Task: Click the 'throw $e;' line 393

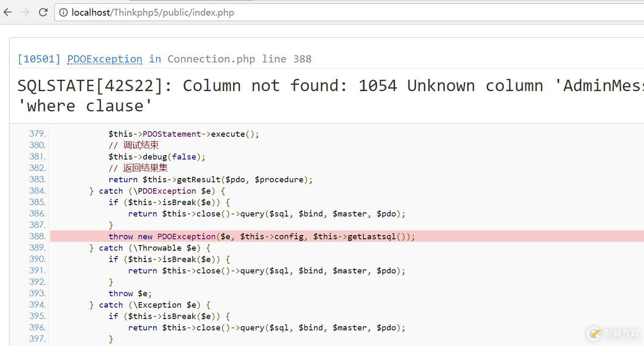Action: point(130,294)
